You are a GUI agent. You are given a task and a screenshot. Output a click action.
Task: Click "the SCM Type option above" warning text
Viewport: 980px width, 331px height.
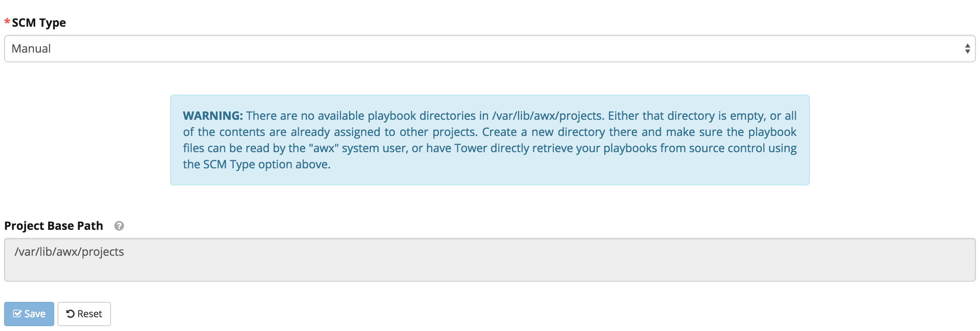point(257,164)
